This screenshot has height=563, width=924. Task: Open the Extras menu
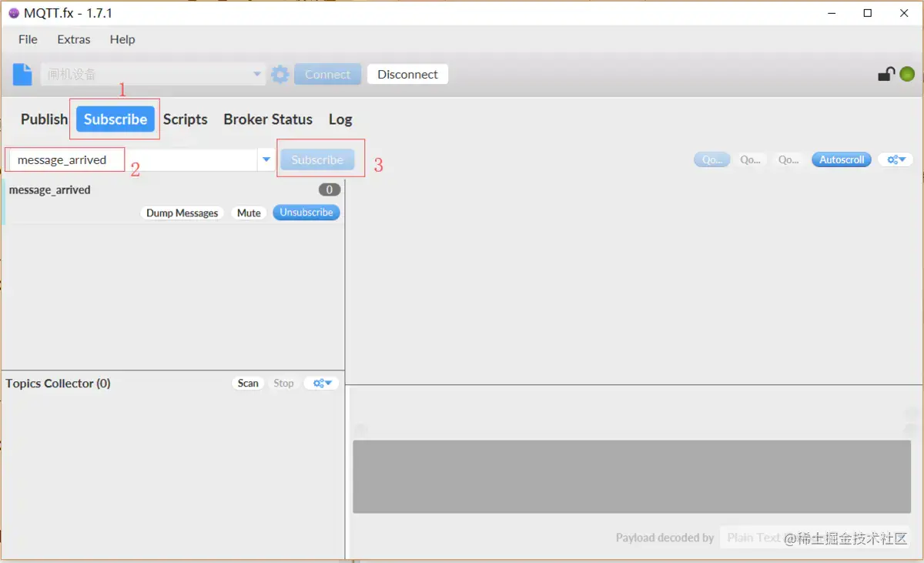point(74,39)
